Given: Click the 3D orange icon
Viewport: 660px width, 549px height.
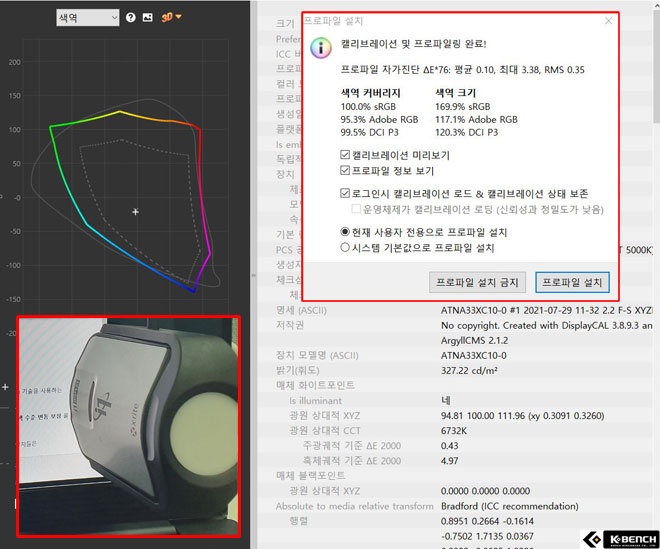Looking at the screenshot, I should click(x=167, y=17).
